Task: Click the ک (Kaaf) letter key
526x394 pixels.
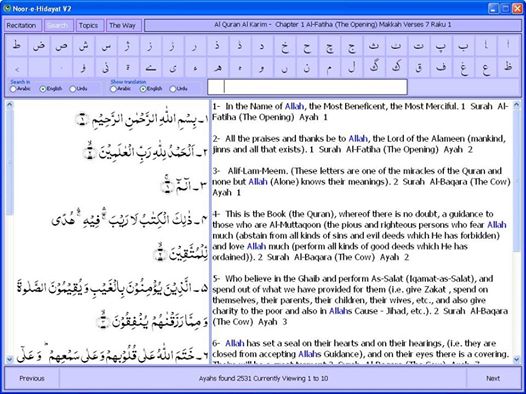Action: [396, 67]
